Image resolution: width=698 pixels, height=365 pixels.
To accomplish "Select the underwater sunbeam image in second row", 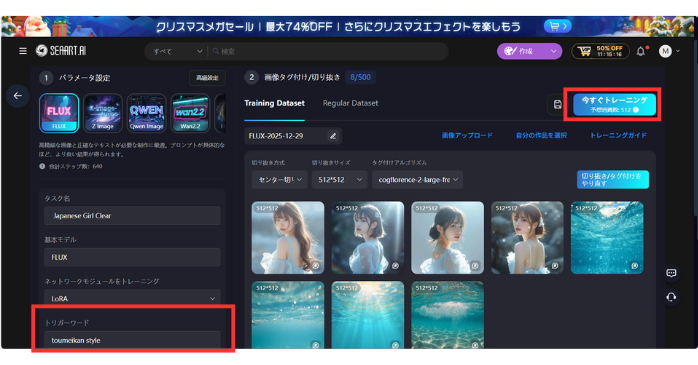I will (x=368, y=315).
